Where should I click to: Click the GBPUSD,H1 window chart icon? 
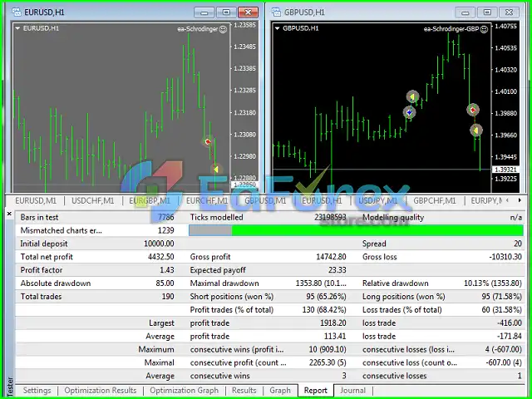(x=276, y=12)
